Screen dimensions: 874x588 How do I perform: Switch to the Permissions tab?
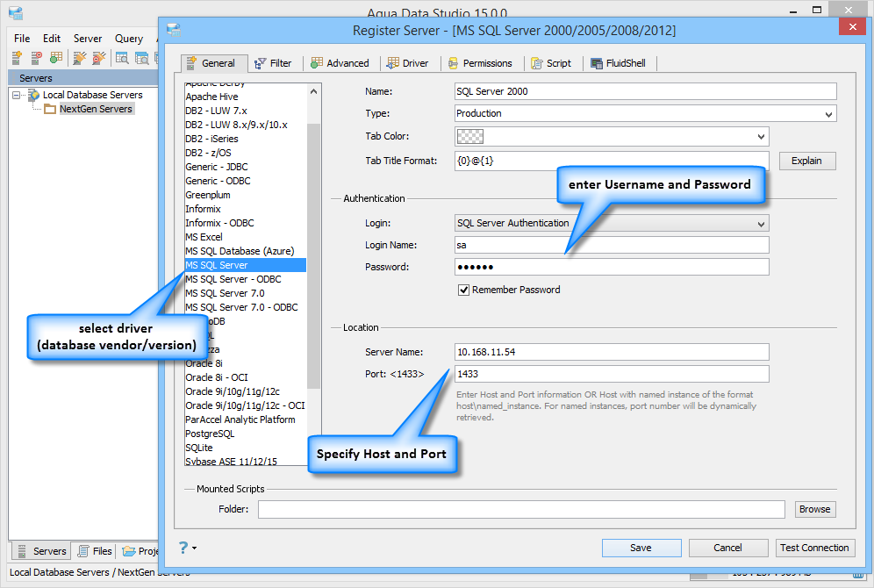(480, 63)
